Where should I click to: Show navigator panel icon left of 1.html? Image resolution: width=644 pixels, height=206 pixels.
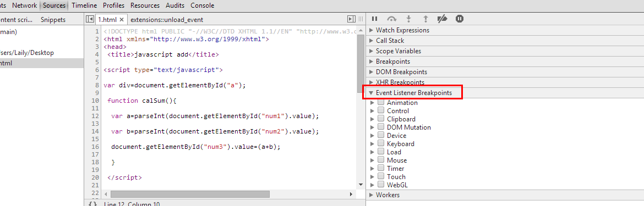click(x=90, y=19)
